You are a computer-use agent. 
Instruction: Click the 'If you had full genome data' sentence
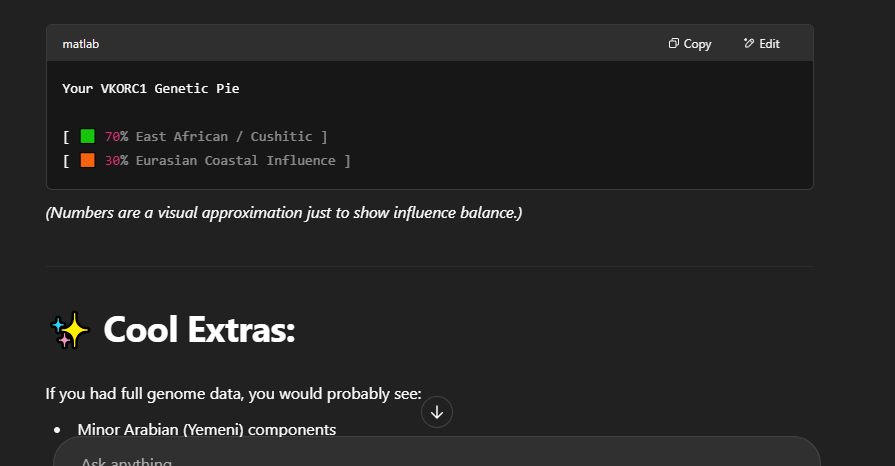tap(233, 394)
